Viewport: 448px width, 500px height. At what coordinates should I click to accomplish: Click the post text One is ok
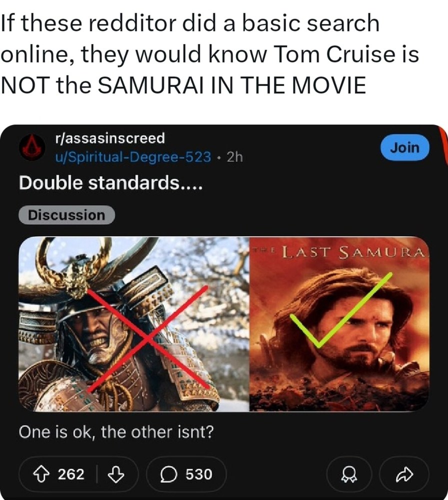coord(116,432)
